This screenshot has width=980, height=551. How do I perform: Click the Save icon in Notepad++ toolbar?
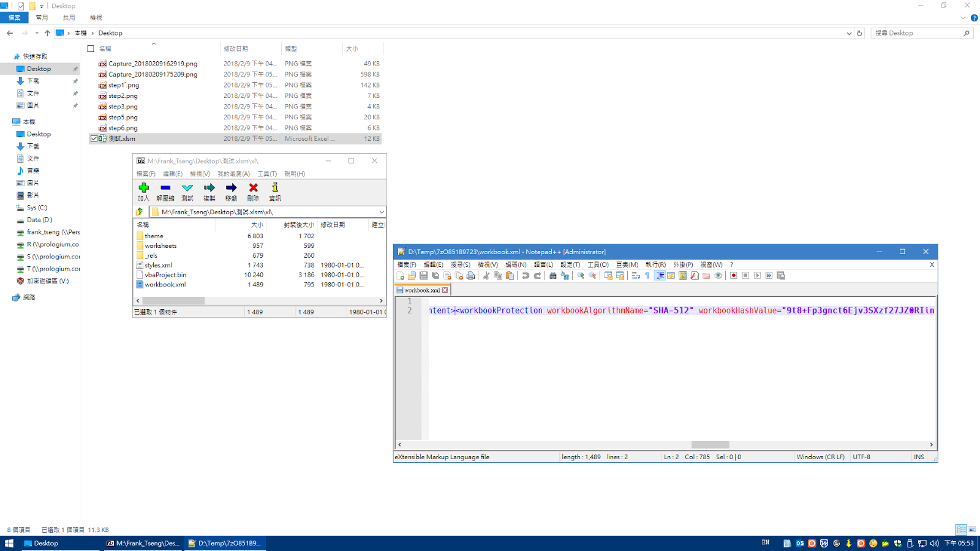coord(423,275)
